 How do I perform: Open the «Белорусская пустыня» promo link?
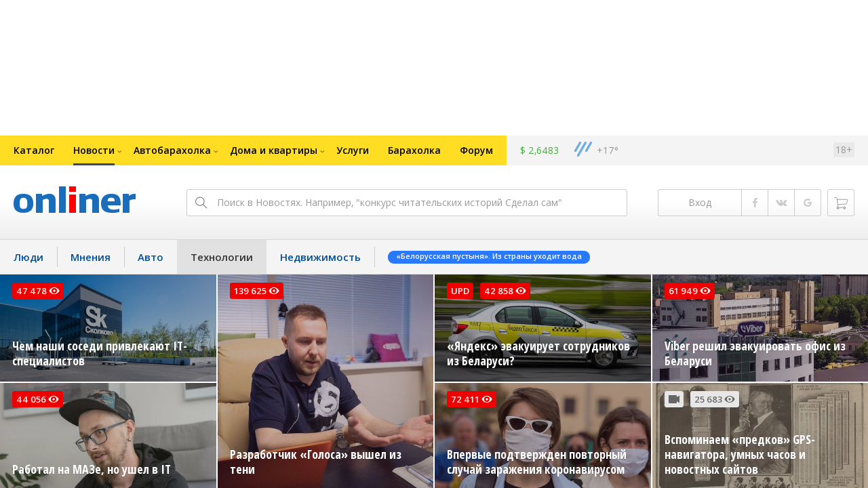(489, 257)
